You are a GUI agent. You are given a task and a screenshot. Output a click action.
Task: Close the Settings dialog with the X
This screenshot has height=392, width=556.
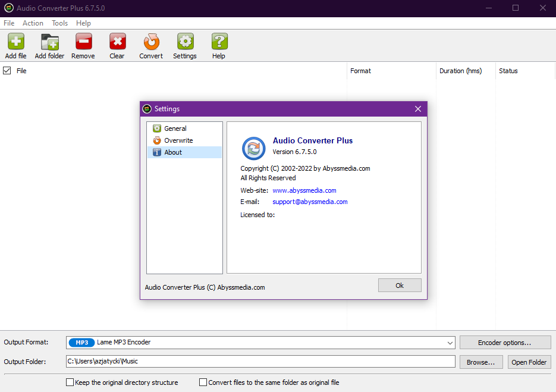tap(418, 109)
